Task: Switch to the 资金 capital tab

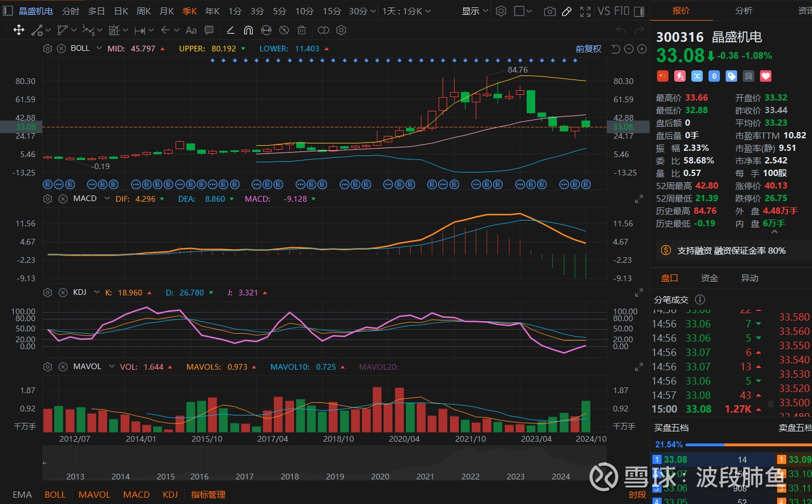Action: coord(710,278)
